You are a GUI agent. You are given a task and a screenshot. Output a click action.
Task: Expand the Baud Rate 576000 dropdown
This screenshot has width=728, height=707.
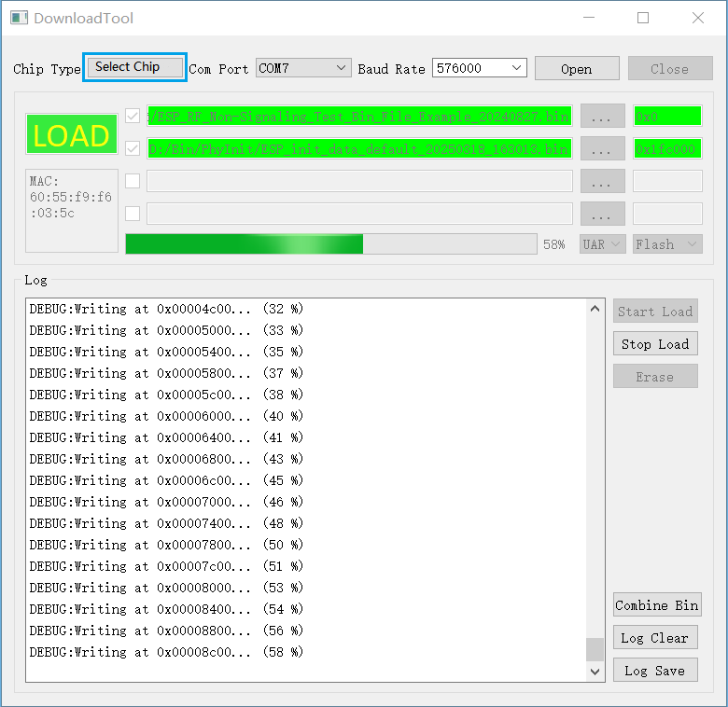[479, 68]
